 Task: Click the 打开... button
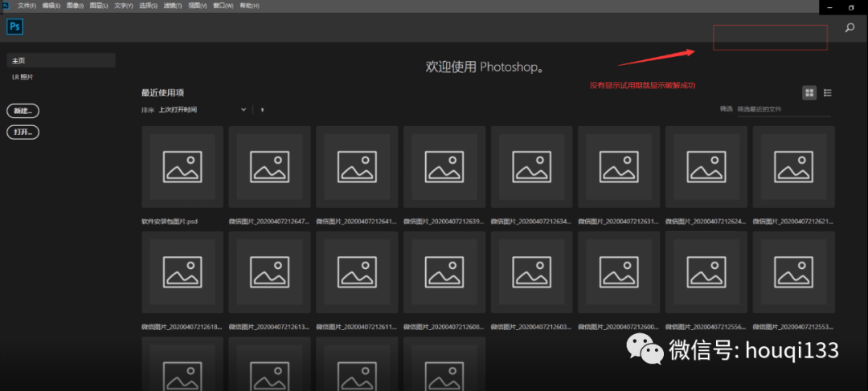click(x=23, y=132)
